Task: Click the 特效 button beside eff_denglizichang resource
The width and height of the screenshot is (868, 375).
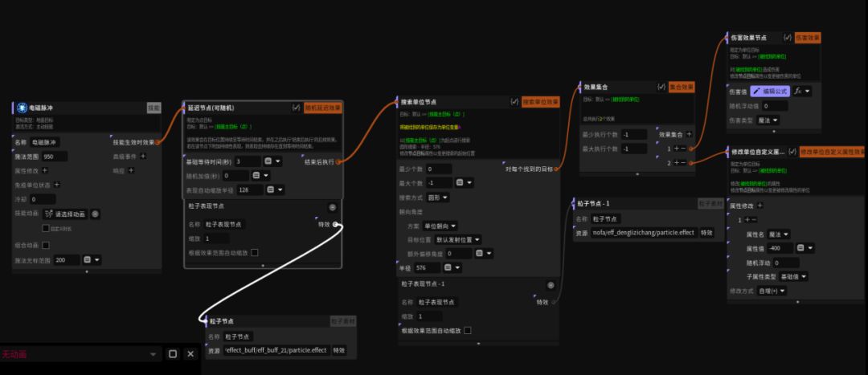Action: point(707,233)
